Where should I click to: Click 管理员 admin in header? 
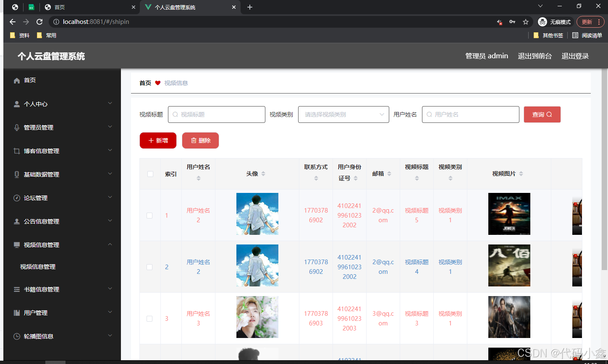(x=487, y=56)
